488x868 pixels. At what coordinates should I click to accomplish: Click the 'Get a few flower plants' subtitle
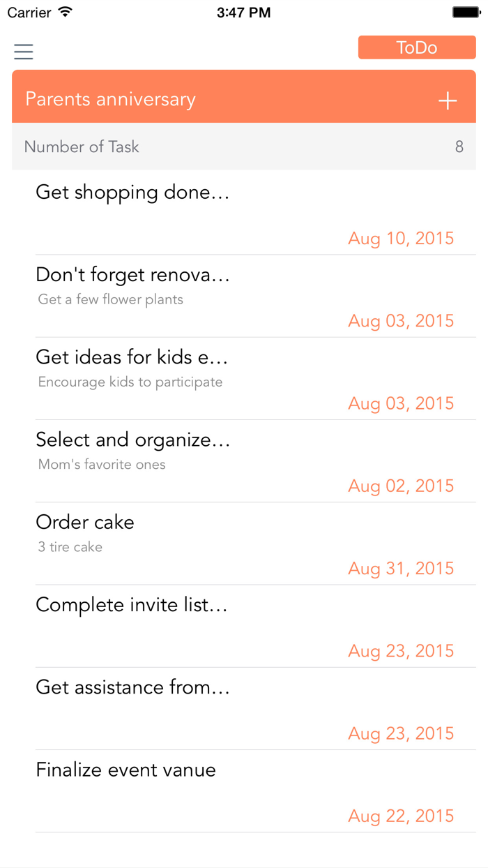click(x=112, y=299)
